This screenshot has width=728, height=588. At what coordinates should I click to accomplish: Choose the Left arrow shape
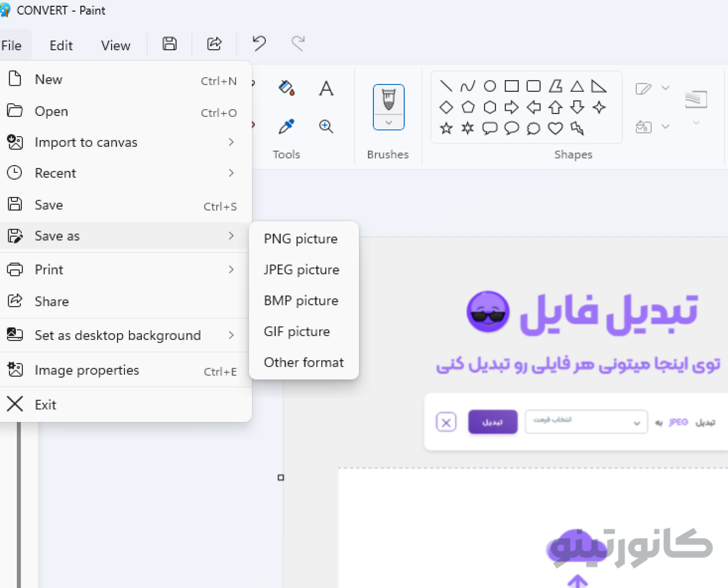pyautogui.click(x=534, y=107)
